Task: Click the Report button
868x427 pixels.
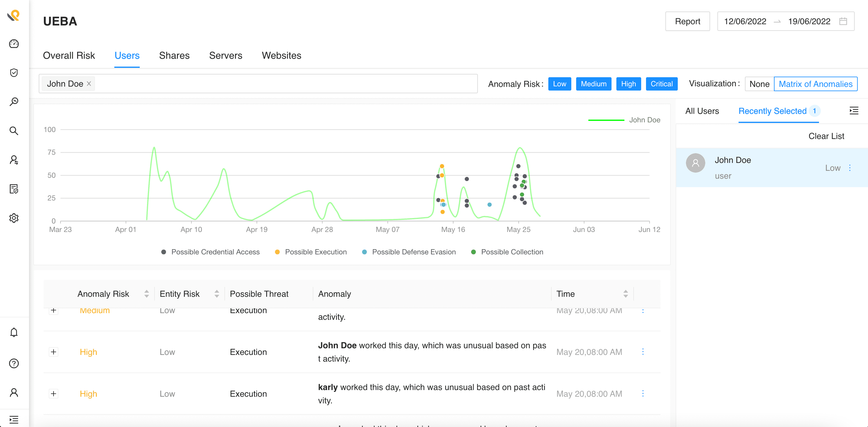Action: click(687, 21)
